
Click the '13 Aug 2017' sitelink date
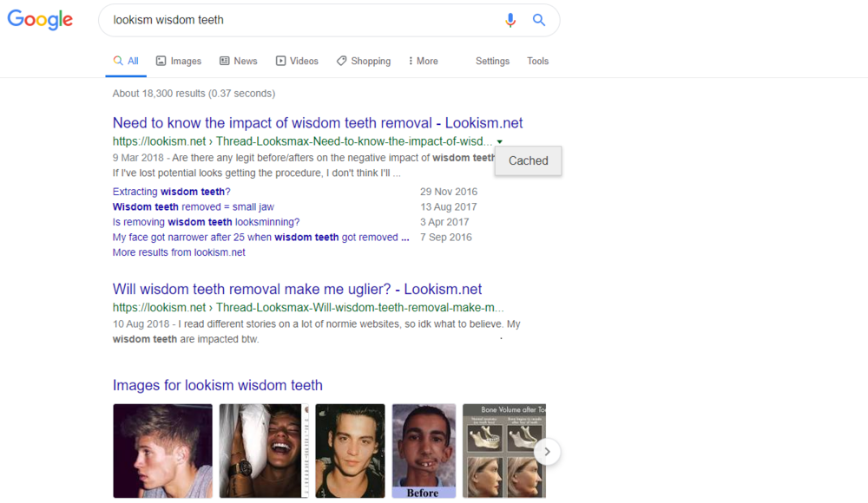[449, 207]
